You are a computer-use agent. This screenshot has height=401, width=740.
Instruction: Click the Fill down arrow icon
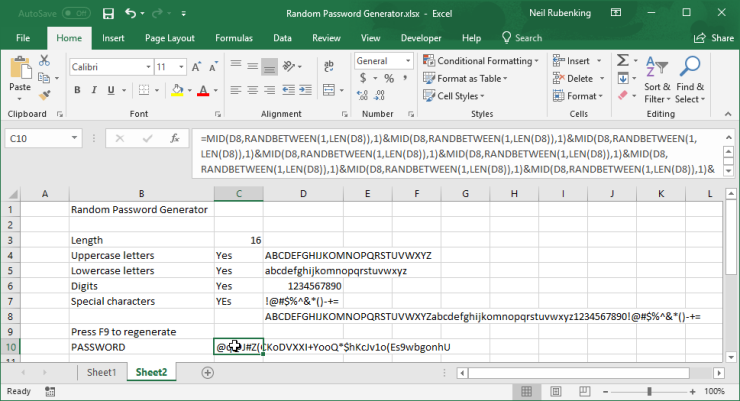pos(623,78)
